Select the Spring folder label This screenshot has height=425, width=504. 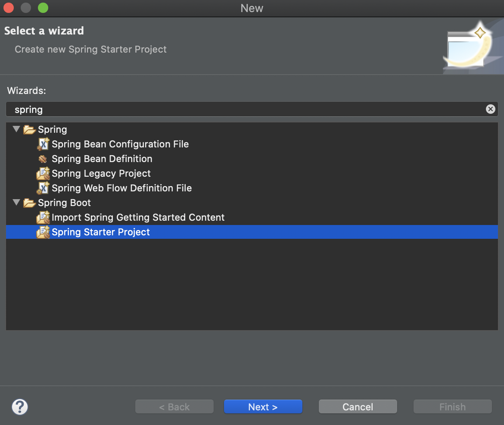(x=53, y=130)
